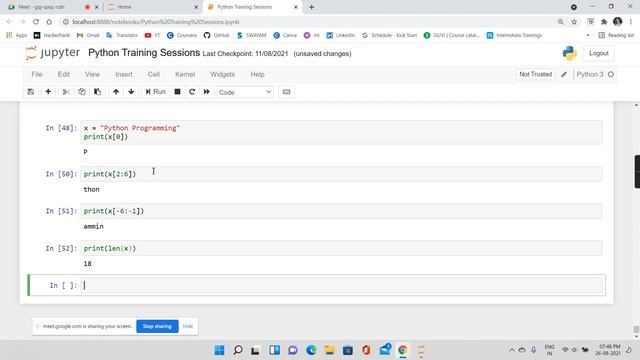This screenshot has width=640, height=360.
Task: Open the Apps shortcut in bookmarks bar
Action: 17,36
